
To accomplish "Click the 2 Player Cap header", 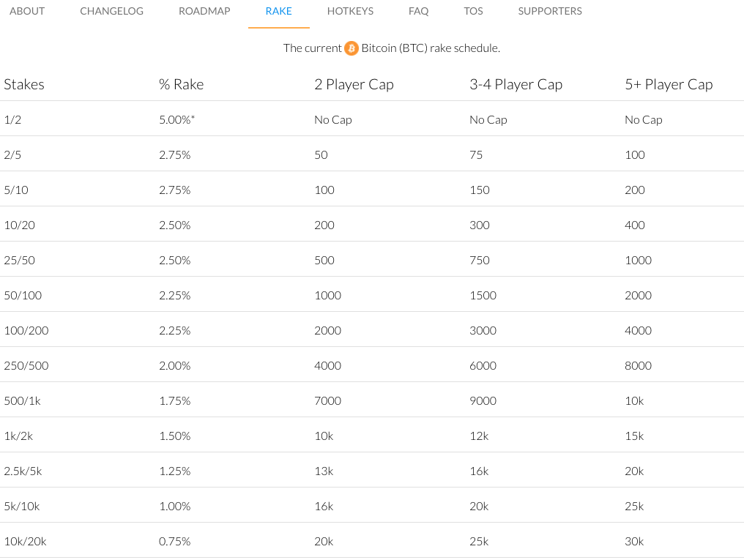I will pos(354,84).
